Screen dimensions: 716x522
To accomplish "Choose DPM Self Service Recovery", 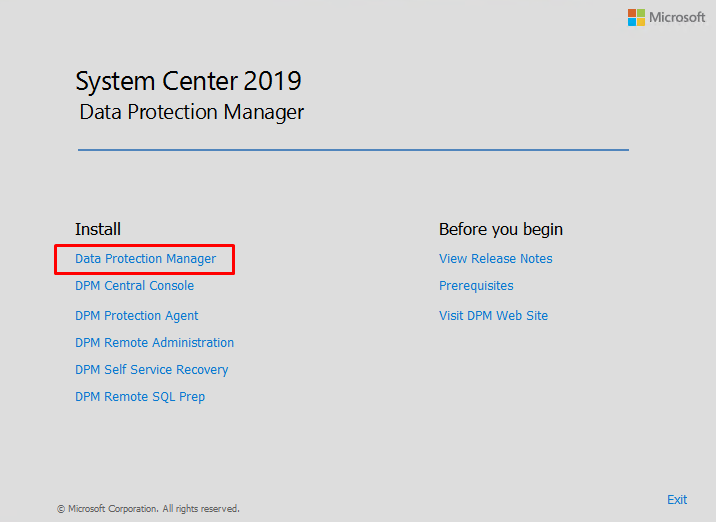I will pyautogui.click(x=152, y=369).
